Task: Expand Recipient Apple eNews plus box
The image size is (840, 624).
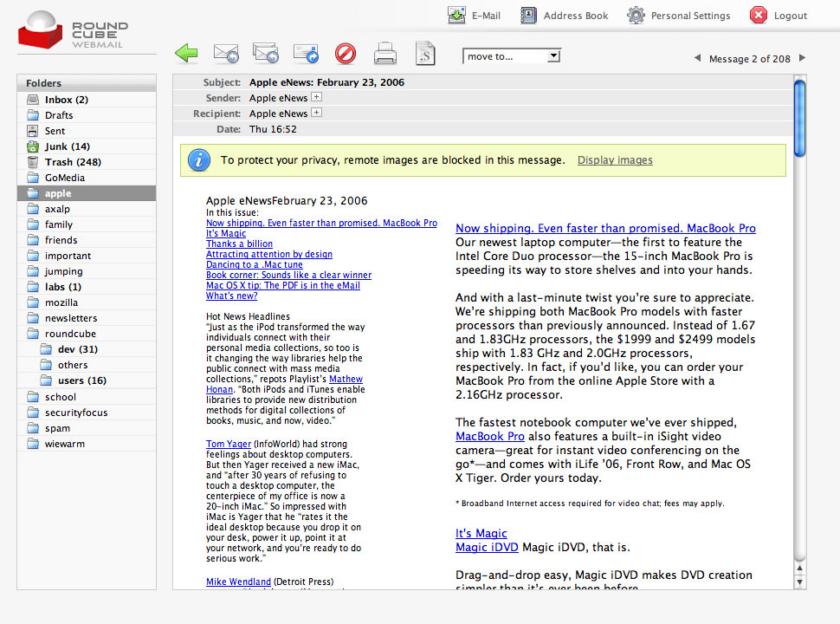Action: pyautogui.click(x=317, y=113)
